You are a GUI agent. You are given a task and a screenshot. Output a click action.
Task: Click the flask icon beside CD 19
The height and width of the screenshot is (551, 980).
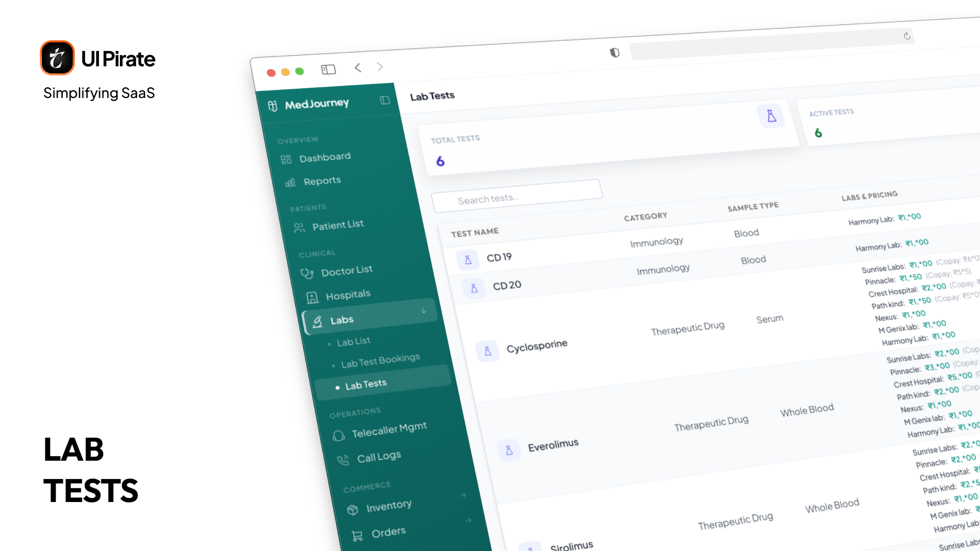[x=468, y=260]
